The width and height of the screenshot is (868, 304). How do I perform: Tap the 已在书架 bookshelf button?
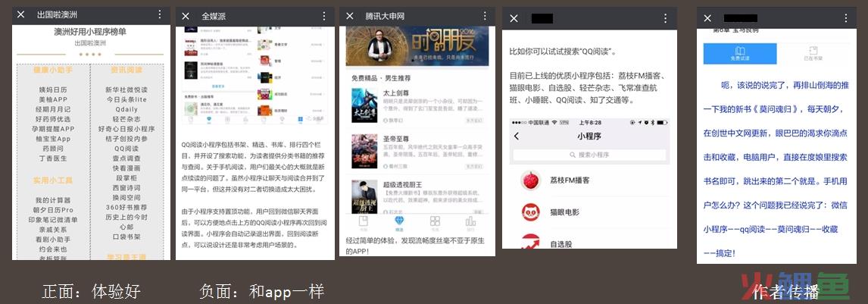813,54
